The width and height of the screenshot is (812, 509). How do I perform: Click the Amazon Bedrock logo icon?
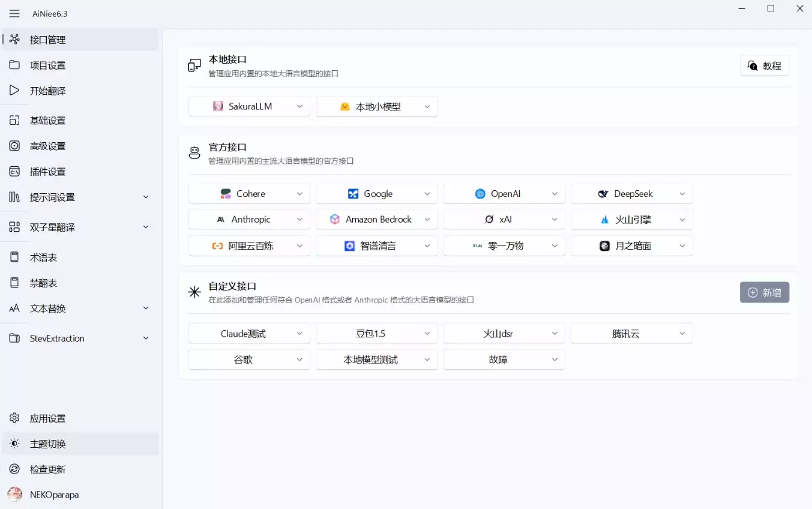(x=335, y=220)
